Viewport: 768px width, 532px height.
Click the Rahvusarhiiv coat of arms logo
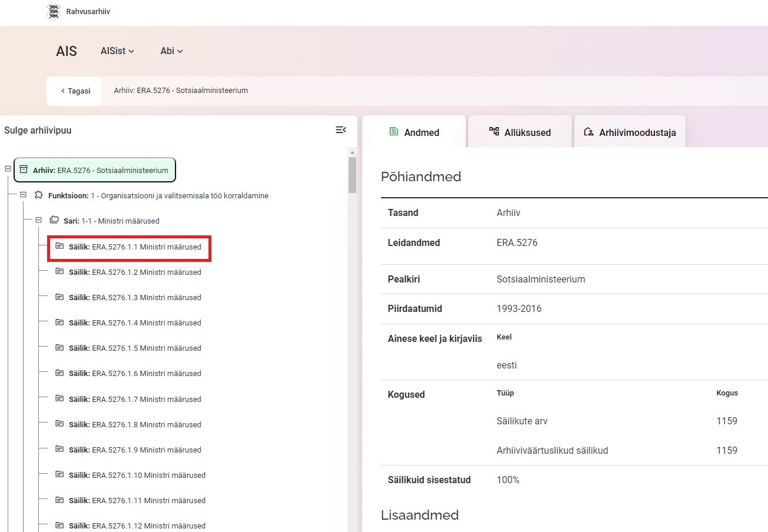click(x=54, y=12)
